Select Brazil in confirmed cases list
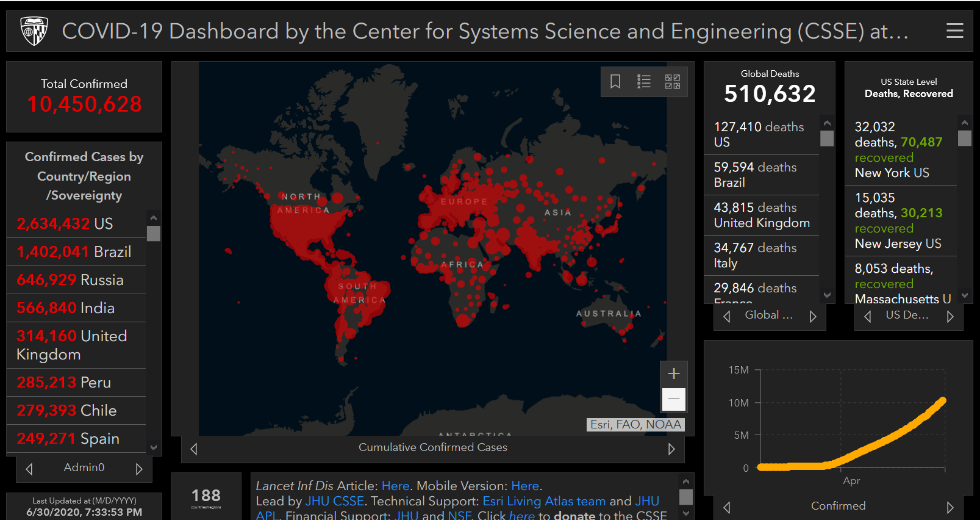 pyautogui.click(x=74, y=251)
